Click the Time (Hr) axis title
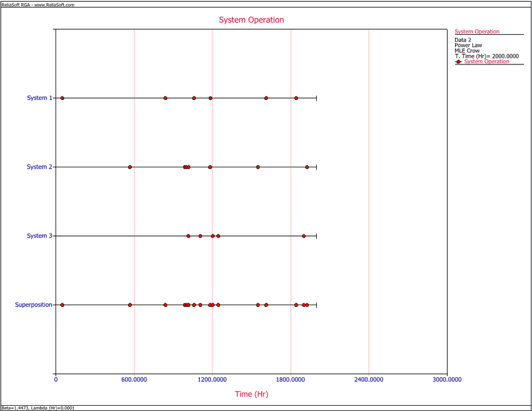This screenshot has width=532, height=411. [251, 394]
